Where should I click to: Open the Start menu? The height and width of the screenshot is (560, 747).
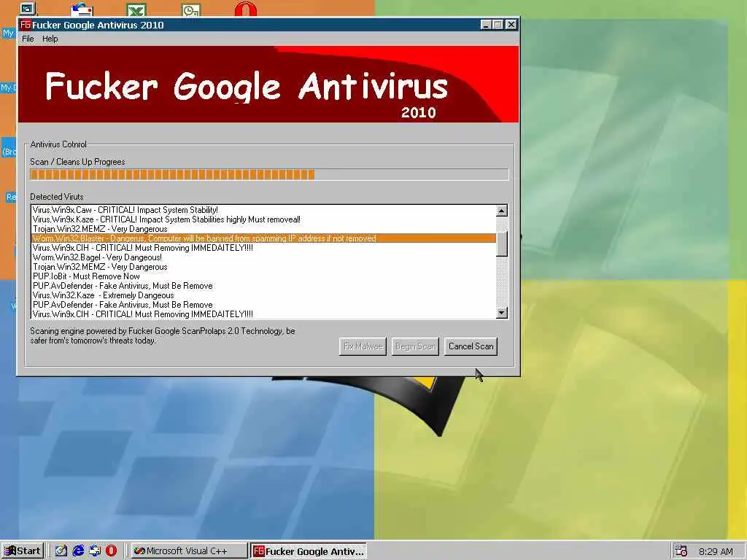[x=23, y=551]
